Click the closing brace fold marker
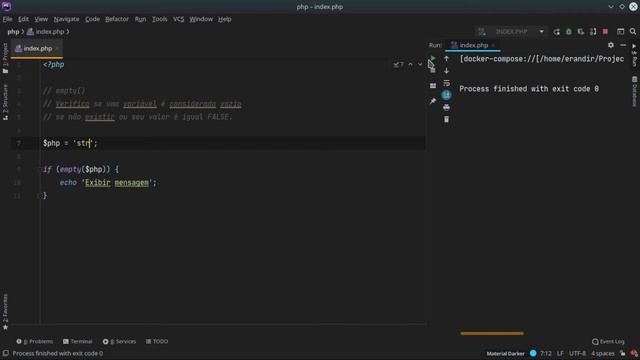This screenshot has width=640, height=360. [x=40, y=196]
